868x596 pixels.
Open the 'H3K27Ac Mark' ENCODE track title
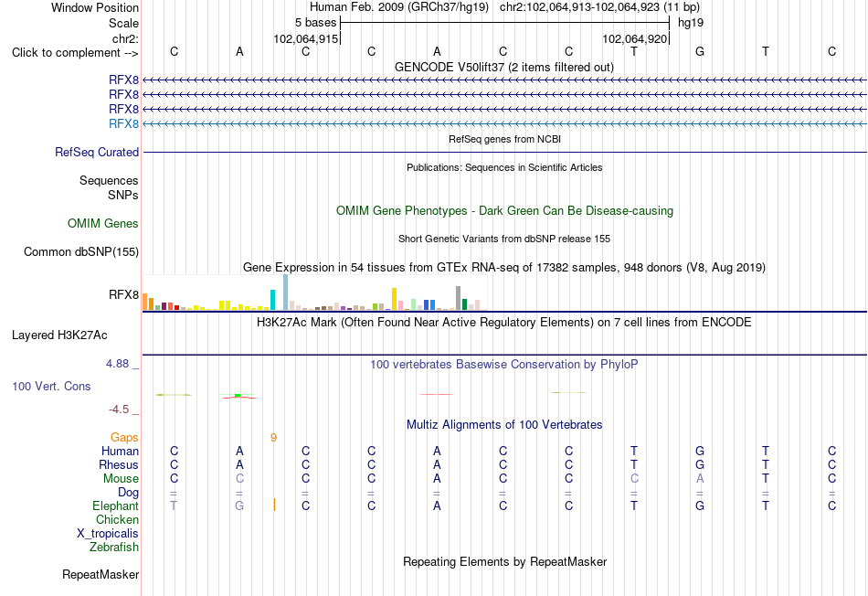503,323
